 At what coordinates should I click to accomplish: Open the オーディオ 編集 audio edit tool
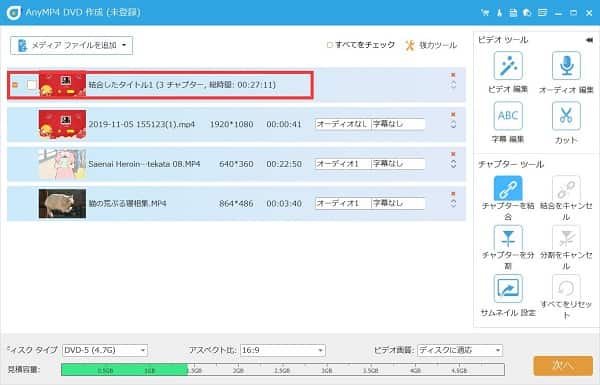(x=566, y=65)
